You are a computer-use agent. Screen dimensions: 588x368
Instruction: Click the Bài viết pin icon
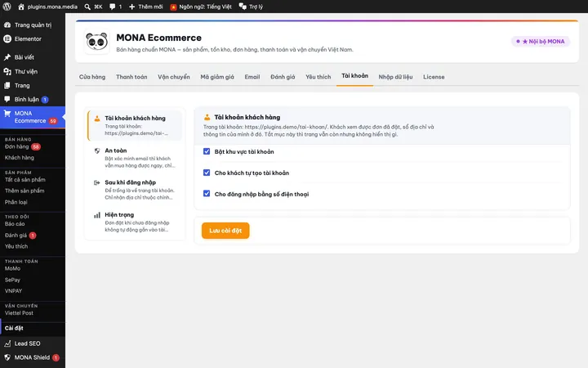tap(7, 57)
